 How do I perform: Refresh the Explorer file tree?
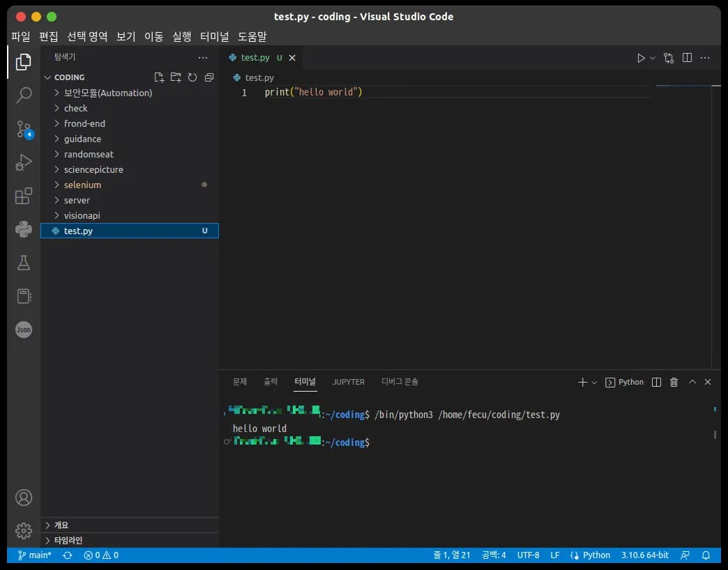pyautogui.click(x=192, y=77)
